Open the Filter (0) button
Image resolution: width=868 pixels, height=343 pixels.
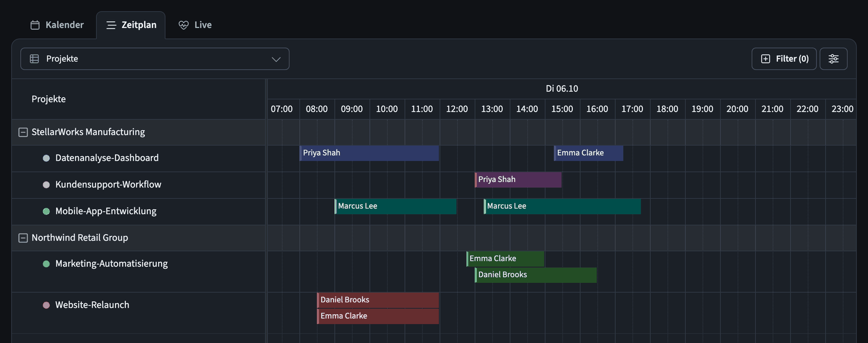pos(784,59)
